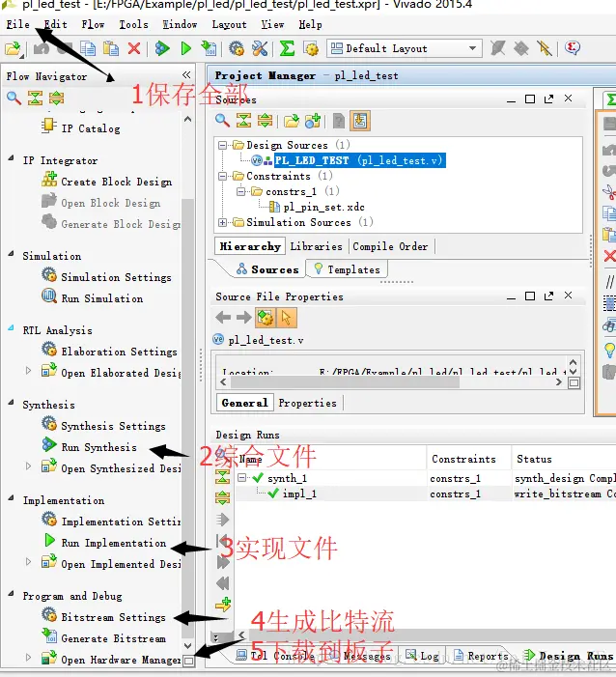616x677 pixels.
Task: Collapse Flow Navigator with double chevron
Action: point(186,75)
